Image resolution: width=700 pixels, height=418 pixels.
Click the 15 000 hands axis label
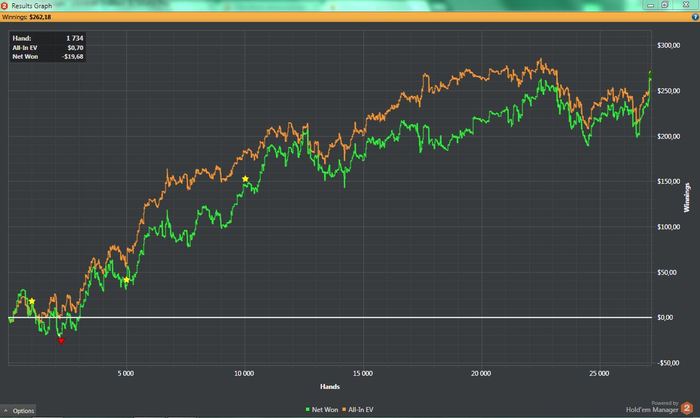[362, 373]
